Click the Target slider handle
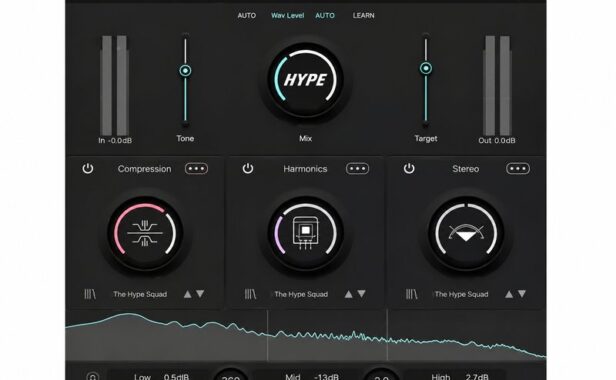Image resolution: width=616 pixels, height=380 pixels. click(426, 68)
